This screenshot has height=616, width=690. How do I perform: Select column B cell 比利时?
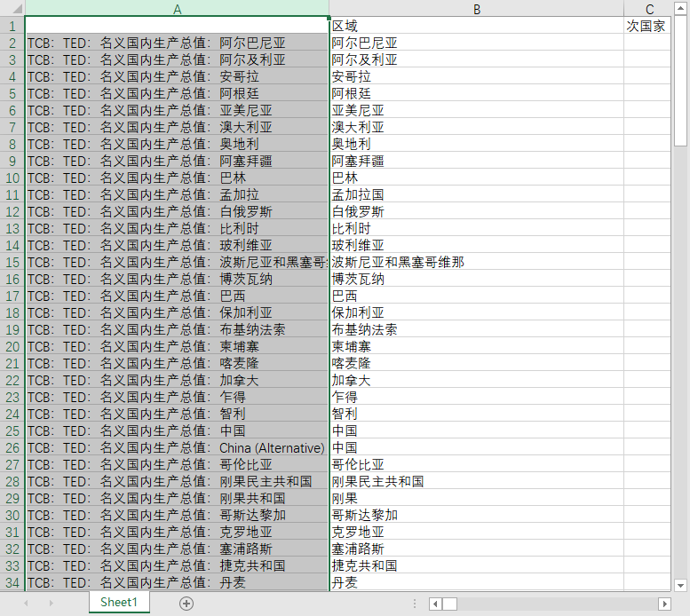pos(477,228)
